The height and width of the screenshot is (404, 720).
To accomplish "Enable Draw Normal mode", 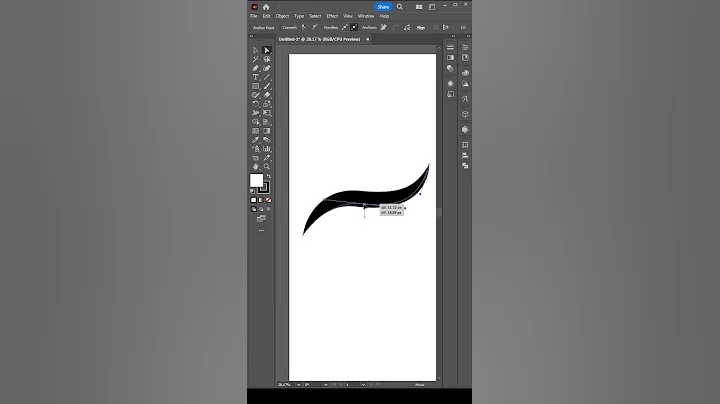I will point(254,209).
